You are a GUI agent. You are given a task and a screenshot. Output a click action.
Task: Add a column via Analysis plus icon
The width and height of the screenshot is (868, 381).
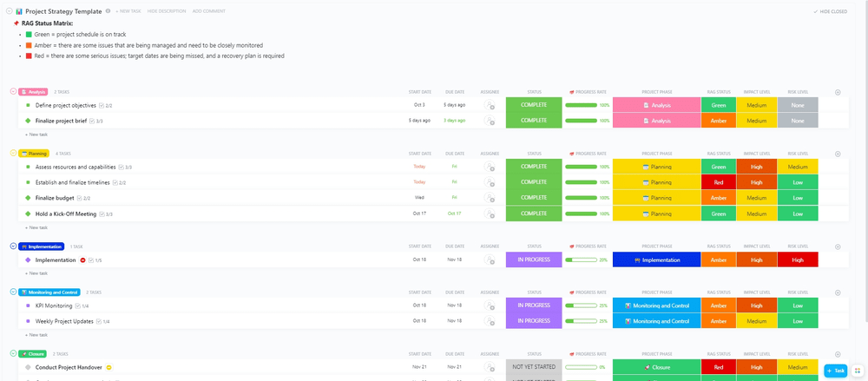[837, 91]
